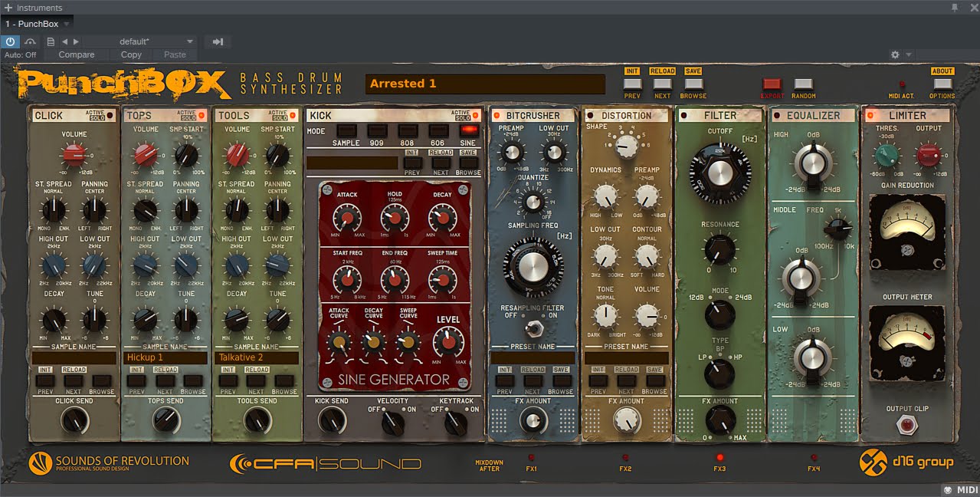The height and width of the screenshot is (497, 980).
Task: Click the sine generator LEVEL knob
Action: [448, 341]
